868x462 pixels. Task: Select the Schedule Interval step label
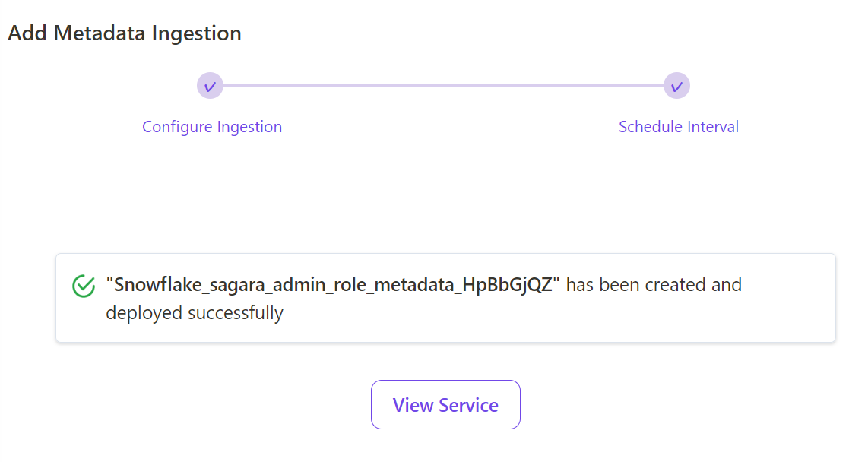pos(678,127)
